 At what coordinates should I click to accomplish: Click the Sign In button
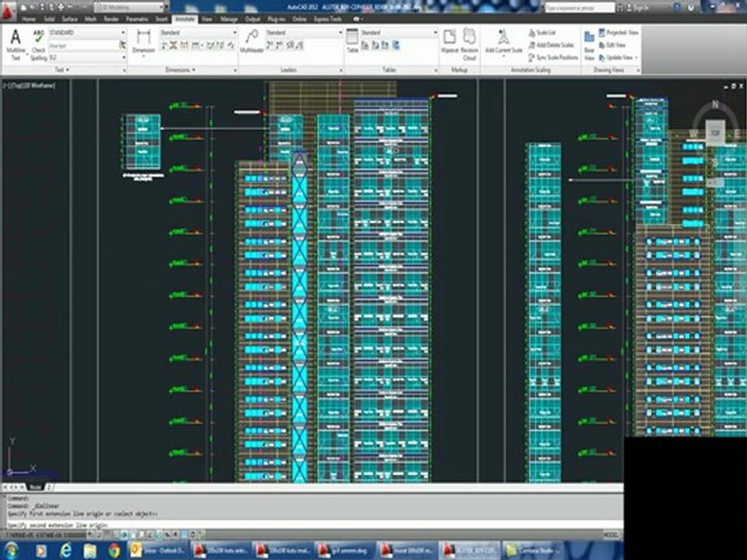coord(638,7)
